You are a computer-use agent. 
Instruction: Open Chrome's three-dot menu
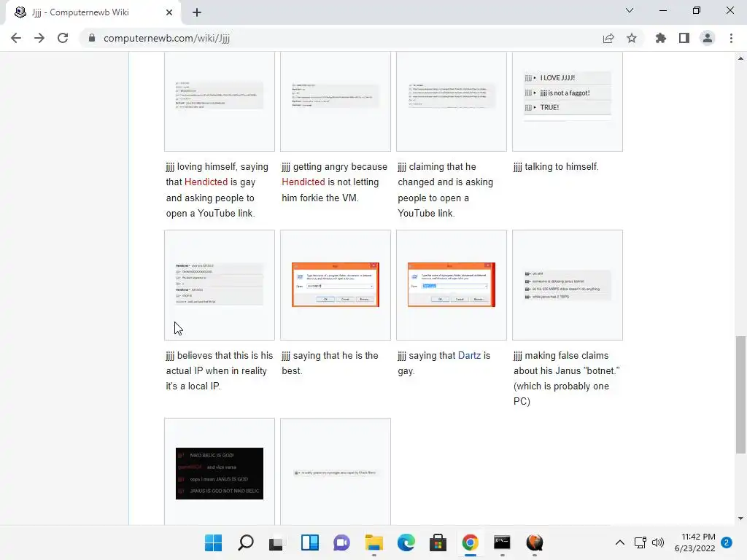(x=731, y=38)
